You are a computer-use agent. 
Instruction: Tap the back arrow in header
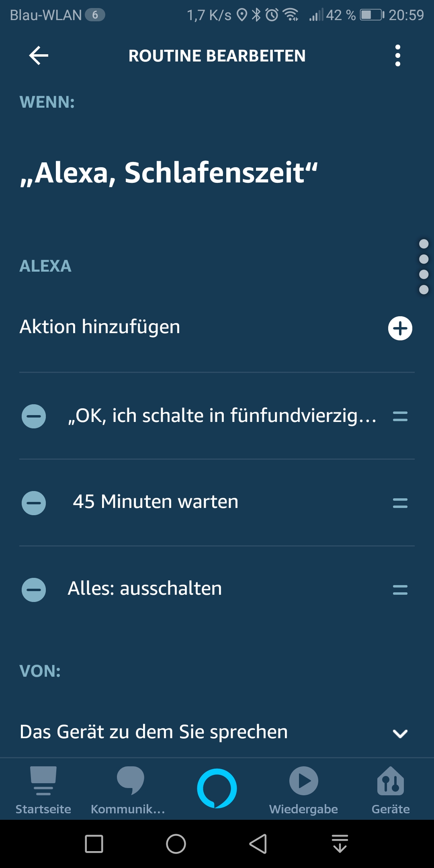[x=39, y=55]
